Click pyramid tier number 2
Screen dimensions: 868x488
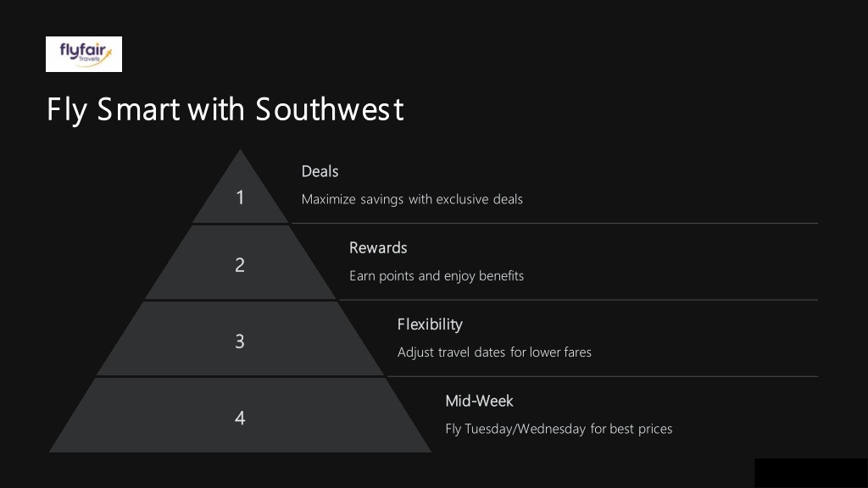(x=240, y=265)
